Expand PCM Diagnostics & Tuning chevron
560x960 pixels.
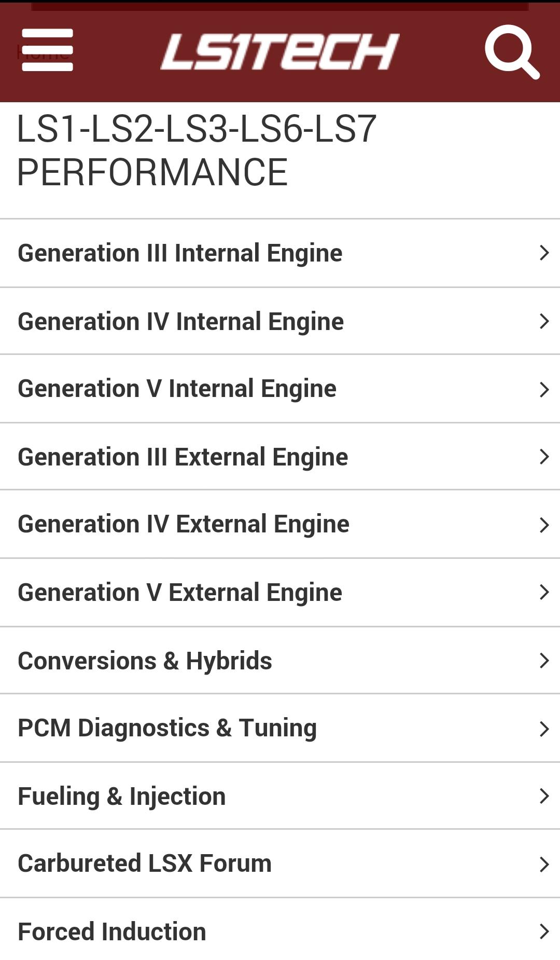pos(544,729)
